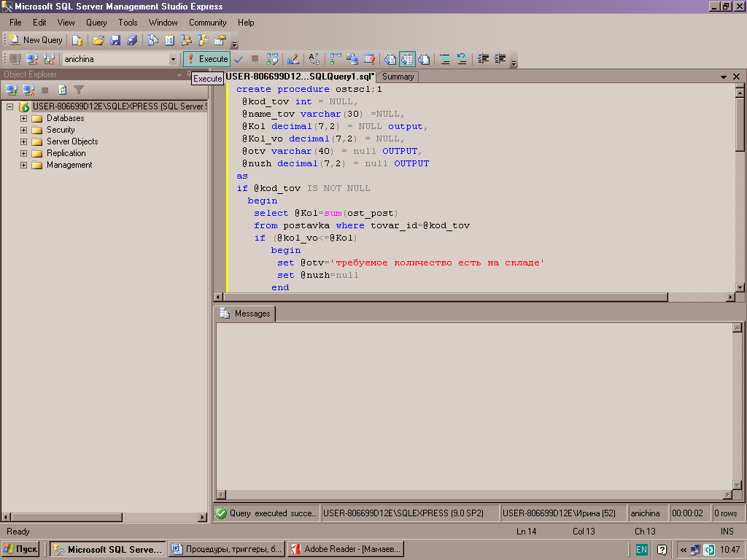Open the Query menu
The image size is (747, 560).
[x=96, y=23]
